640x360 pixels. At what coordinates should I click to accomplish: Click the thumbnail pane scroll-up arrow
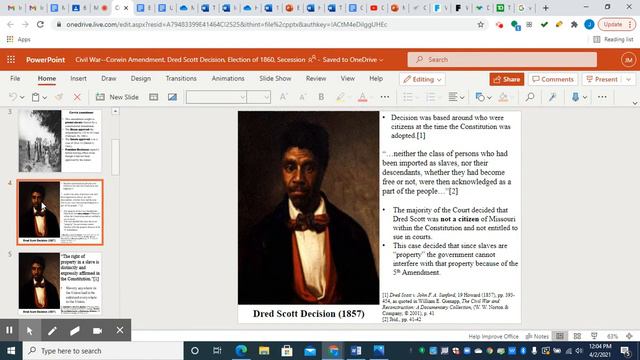pos(116,111)
